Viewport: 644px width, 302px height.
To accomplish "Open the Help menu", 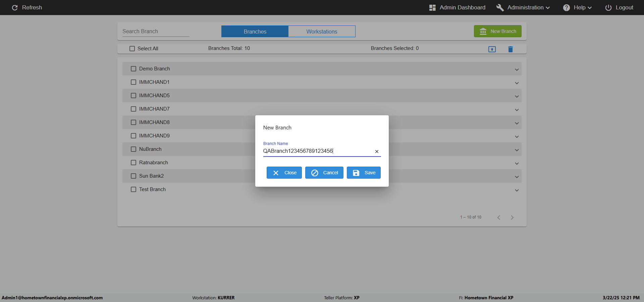I will coord(578,7).
